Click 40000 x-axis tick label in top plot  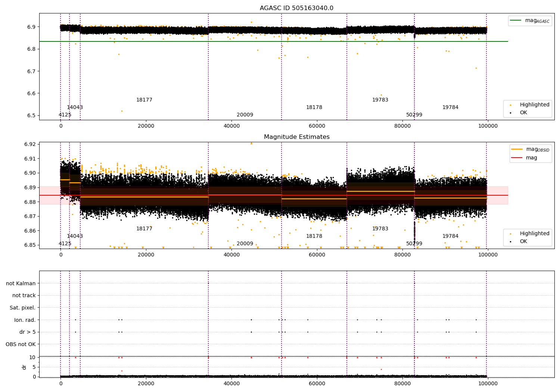[x=231, y=126]
